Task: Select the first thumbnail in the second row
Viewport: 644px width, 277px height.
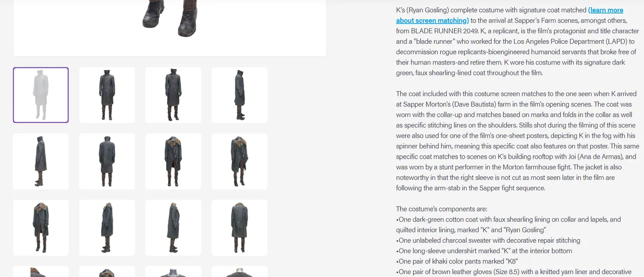Action: click(41, 162)
